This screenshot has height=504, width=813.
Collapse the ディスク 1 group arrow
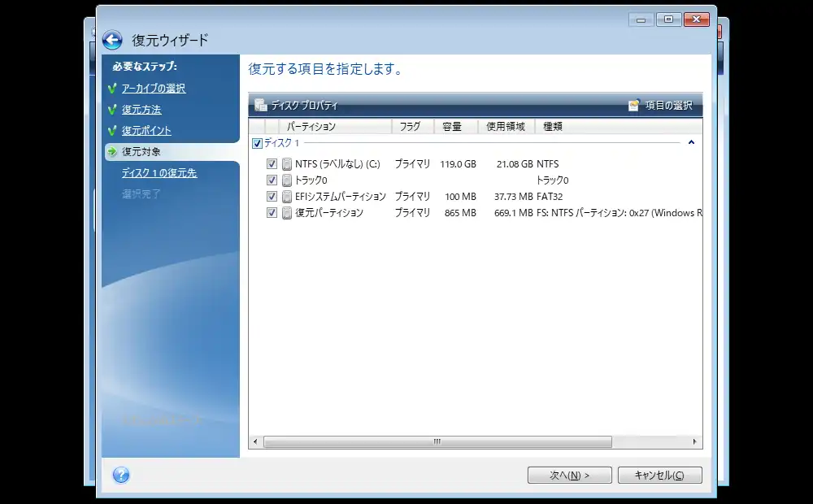click(x=691, y=143)
